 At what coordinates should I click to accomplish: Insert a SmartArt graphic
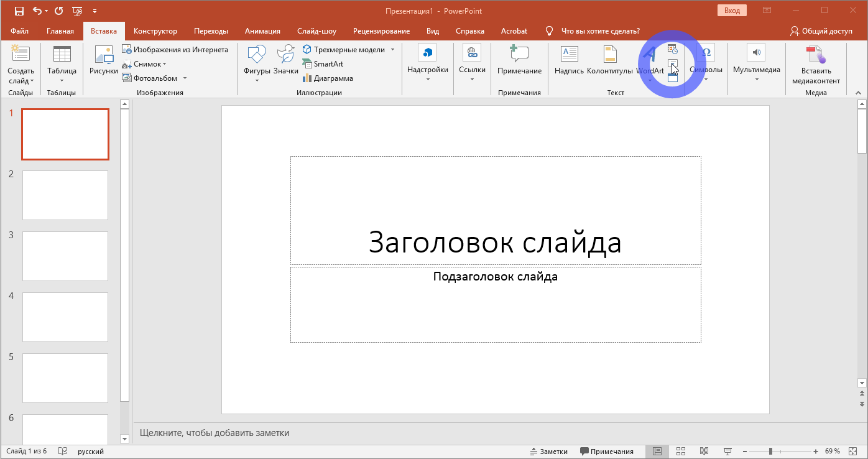pyautogui.click(x=323, y=64)
